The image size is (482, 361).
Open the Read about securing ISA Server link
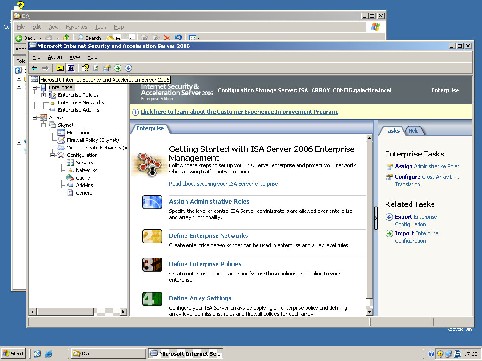coord(223,184)
